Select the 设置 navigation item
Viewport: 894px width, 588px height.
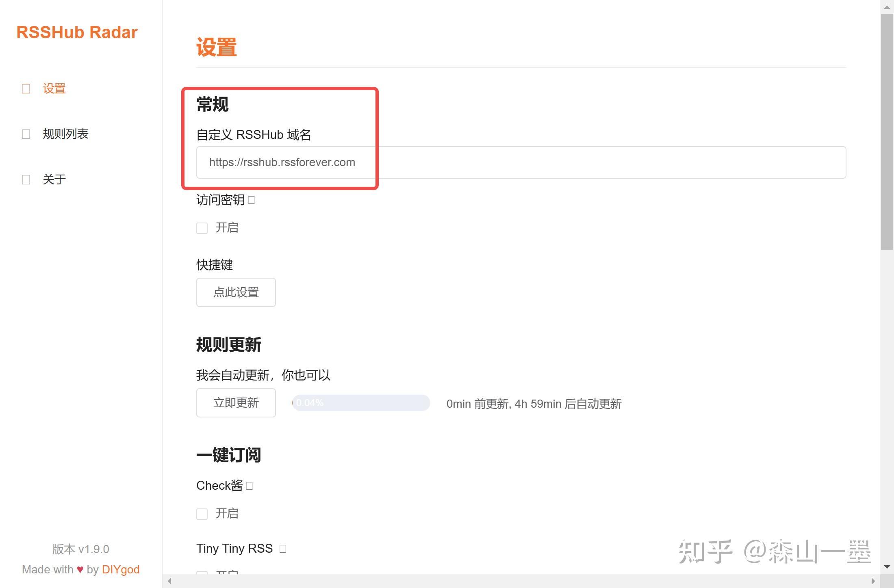[54, 89]
